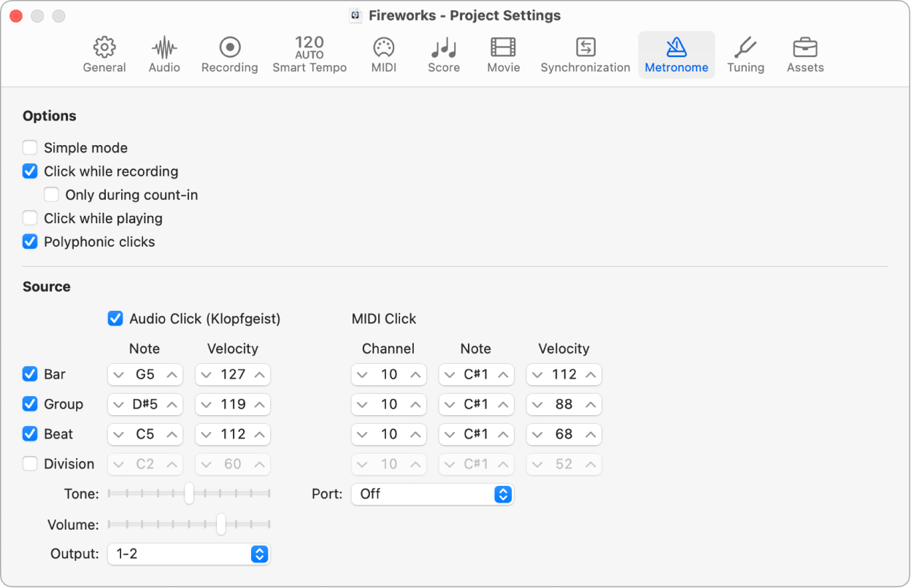Select the Audio settings icon
Image resolution: width=911 pixels, height=588 pixels.
tap(164, 54)
